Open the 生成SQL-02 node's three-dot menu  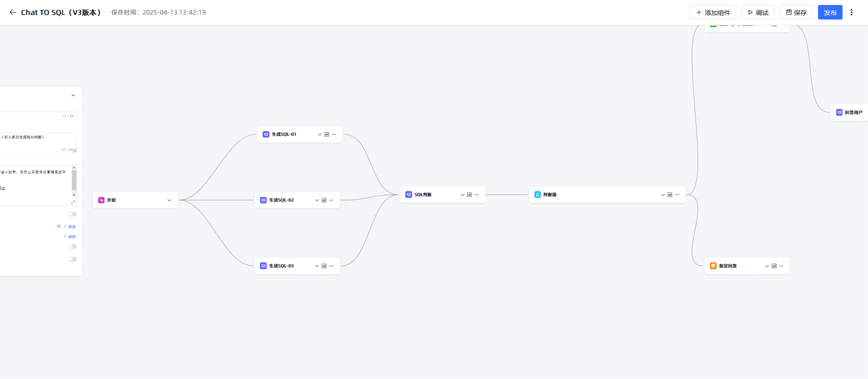click(x=331, y=200)
